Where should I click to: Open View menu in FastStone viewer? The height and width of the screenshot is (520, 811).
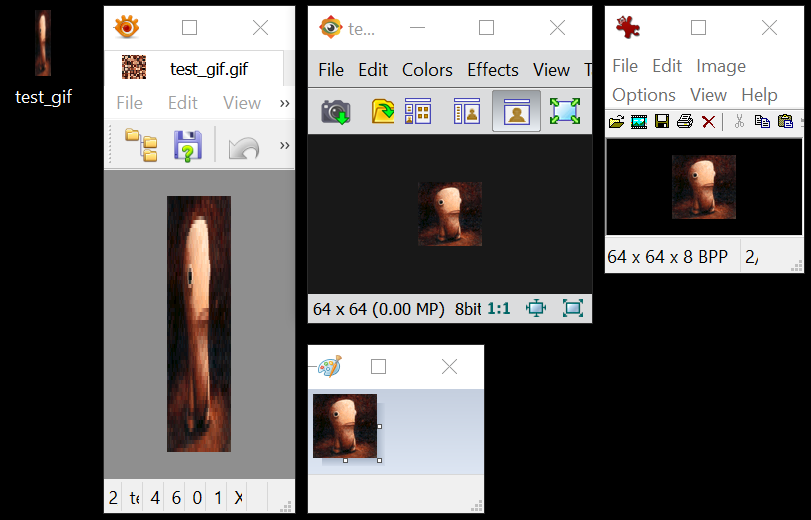tap(551, 70)
